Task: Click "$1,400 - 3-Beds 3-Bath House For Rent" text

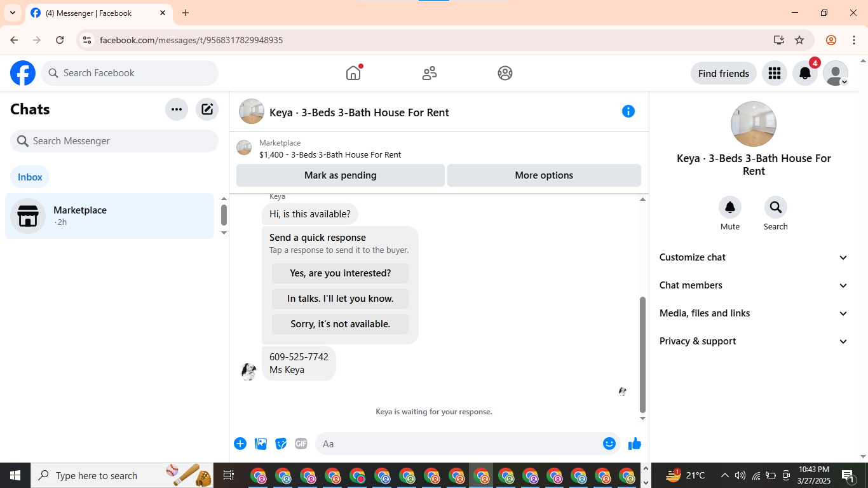Action: [x=330, y=154]
